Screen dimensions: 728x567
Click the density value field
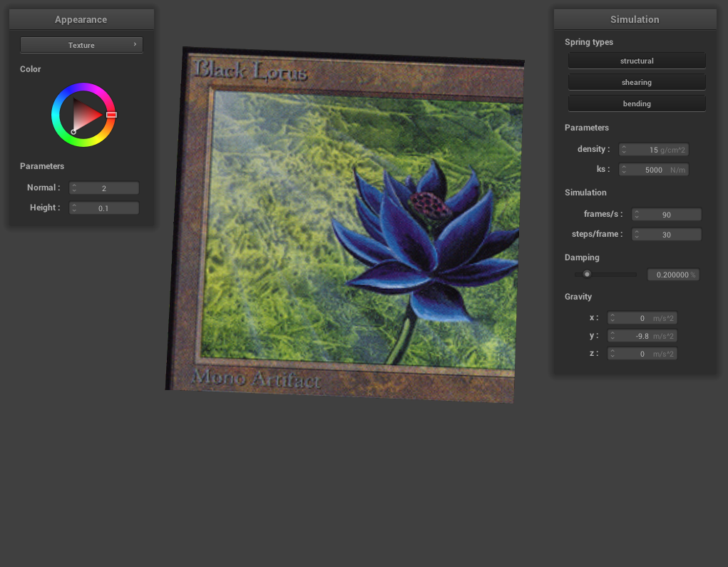(654, 150)
